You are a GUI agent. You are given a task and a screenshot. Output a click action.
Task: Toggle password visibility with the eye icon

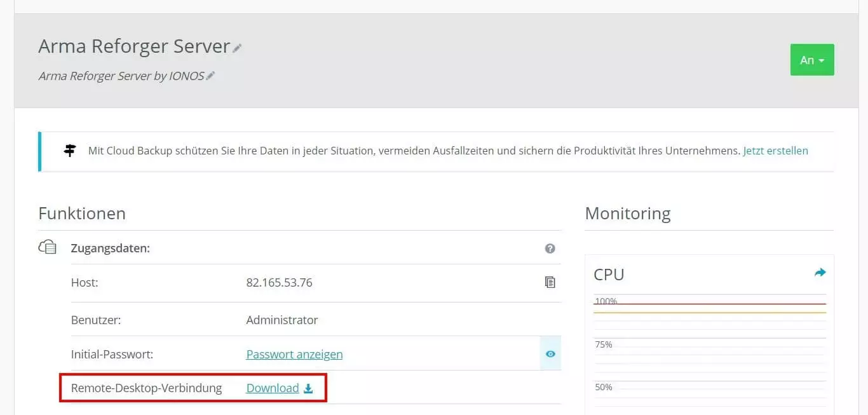(550, 354)
